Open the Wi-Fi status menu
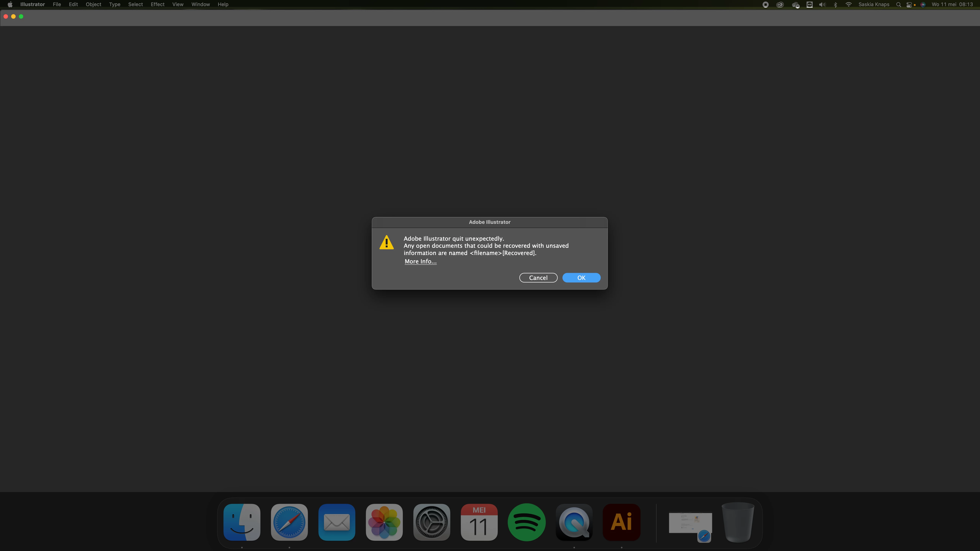Image resolution: width=980 pixels, height=551 pixels. (848, 5)
